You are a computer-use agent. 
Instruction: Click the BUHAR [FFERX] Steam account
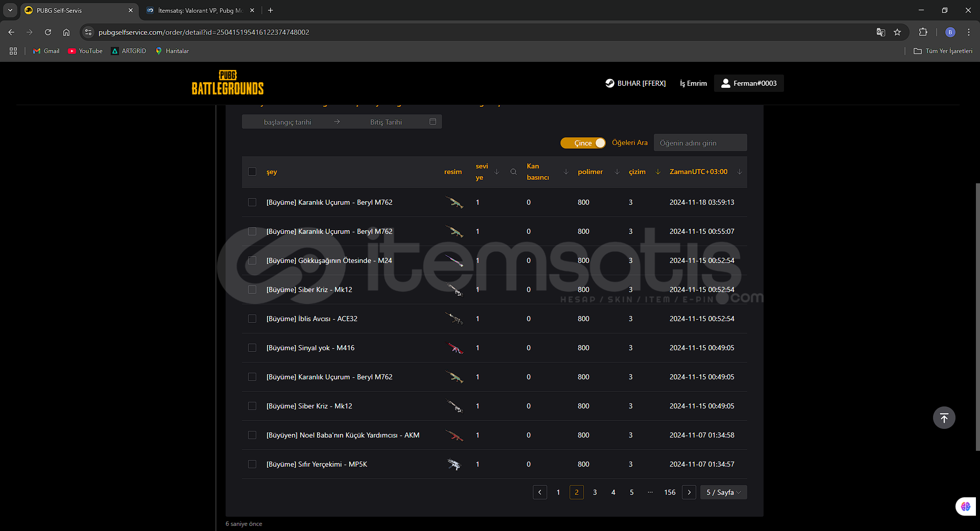(635, 83)
